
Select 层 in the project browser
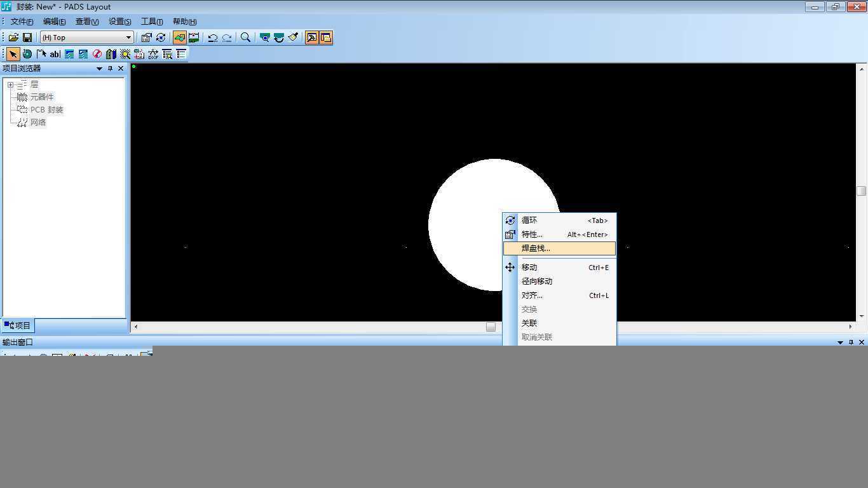pyautogui.click(x=34, y=85)
